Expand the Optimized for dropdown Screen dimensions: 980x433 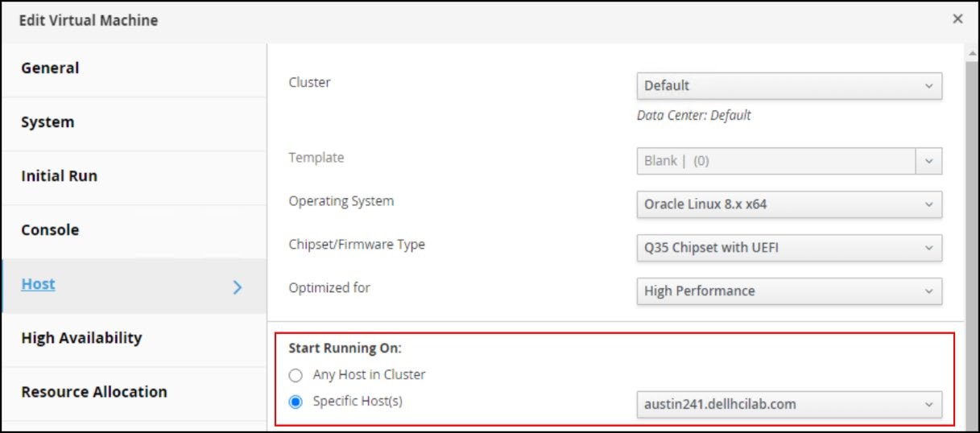(x=788, y=291)
